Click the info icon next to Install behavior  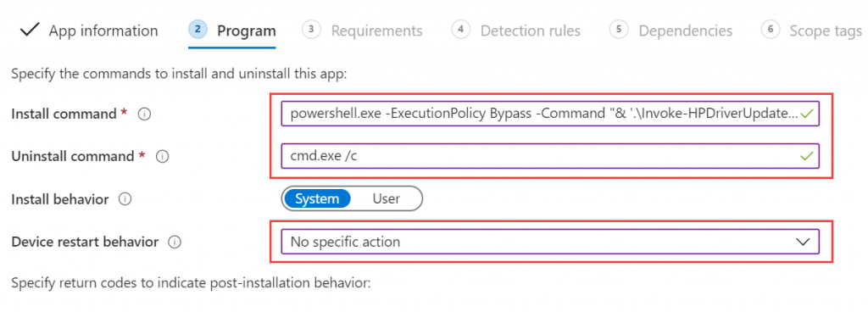pos(125,199)
